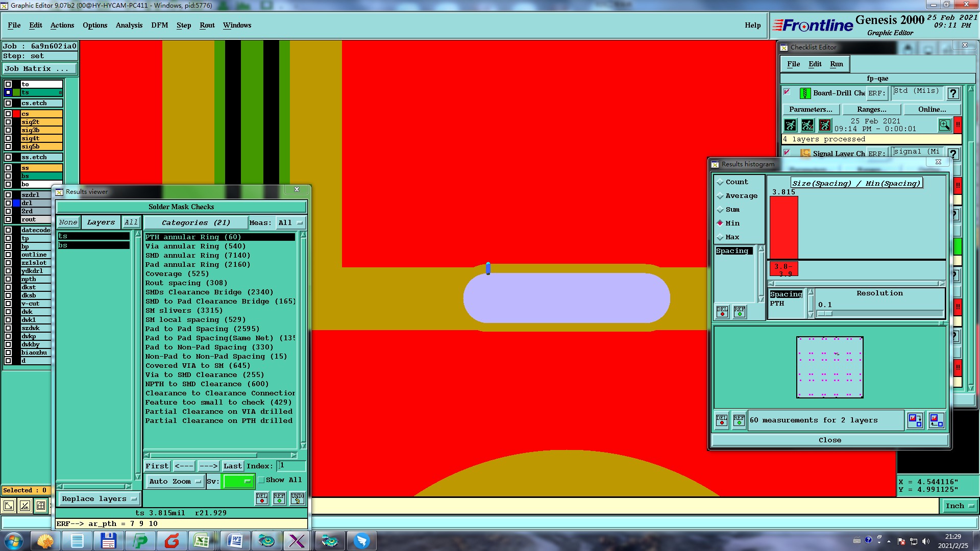Viewport: 980px width, 551px height.
Task: Open the Analysis menu
Action: point(129,25)
